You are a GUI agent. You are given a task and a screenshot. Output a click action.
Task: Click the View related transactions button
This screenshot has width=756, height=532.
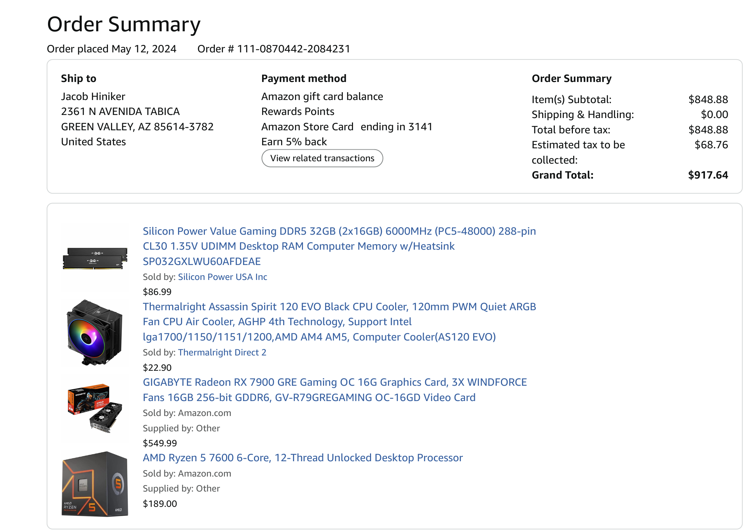322,158
